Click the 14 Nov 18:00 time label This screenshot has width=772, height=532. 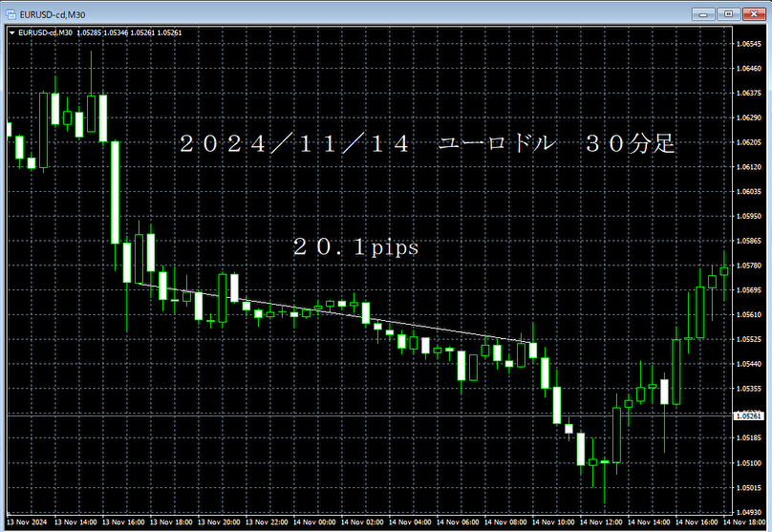tap(744, 521)
